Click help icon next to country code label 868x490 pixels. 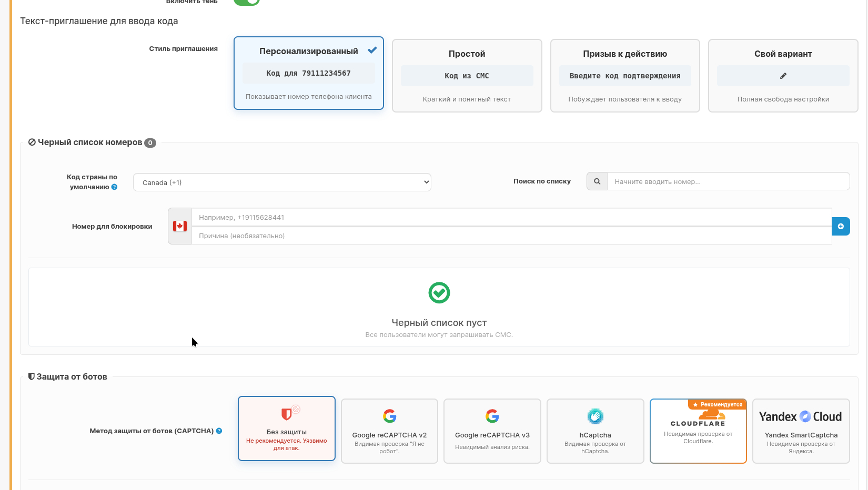[114, 187]
